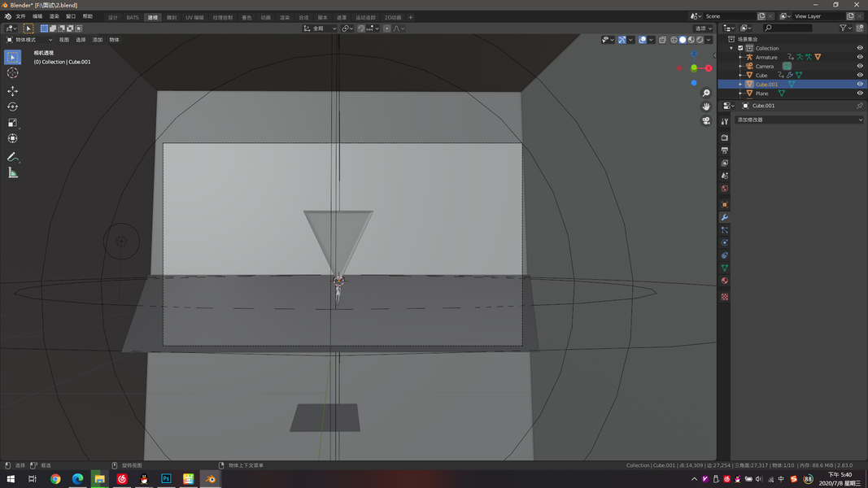Viewport: 868px width, 488px height.
Task: Pin the Cube.001 properties context
Action: pos(859,106)
